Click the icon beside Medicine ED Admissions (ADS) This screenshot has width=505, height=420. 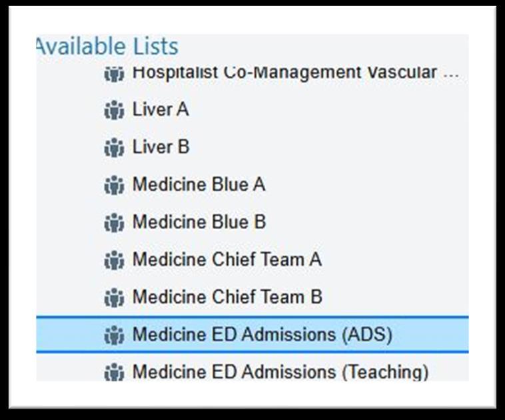coord(114,335)
